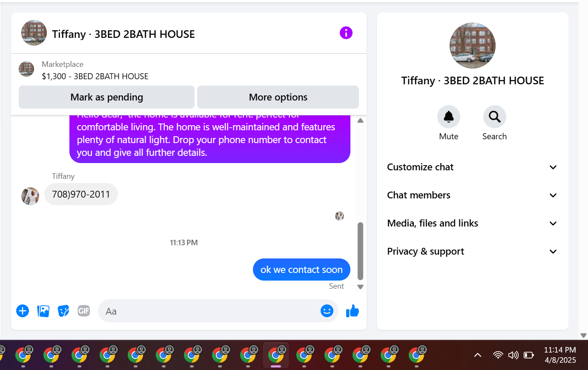Attach a file photo icon
588x370 pixels.
(x=43, y=311)
